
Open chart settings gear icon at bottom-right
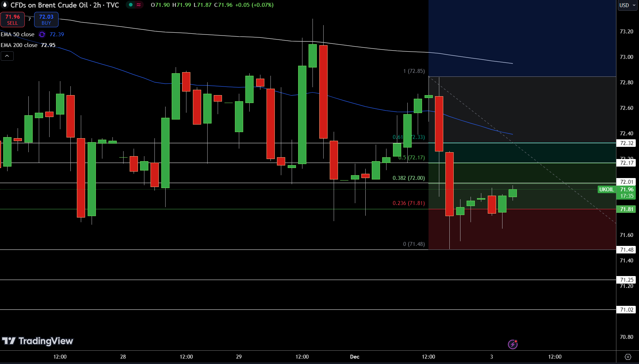(628, 357)
